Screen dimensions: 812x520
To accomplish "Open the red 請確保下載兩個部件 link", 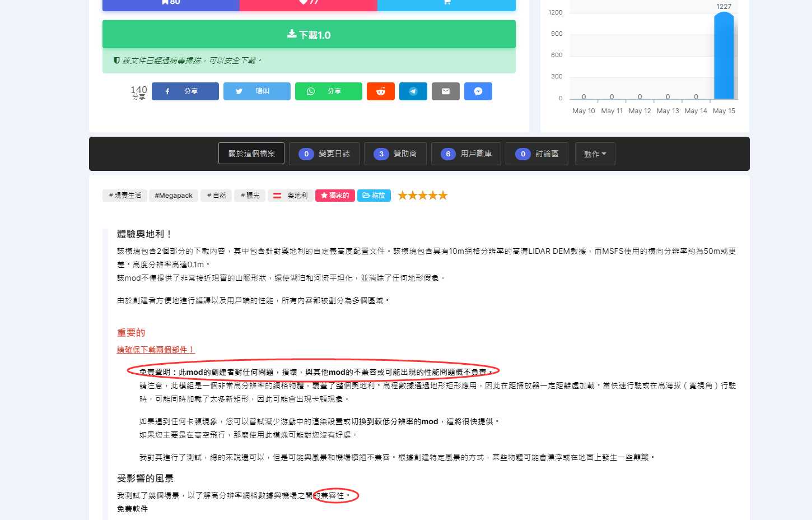I will pos(156,350).
